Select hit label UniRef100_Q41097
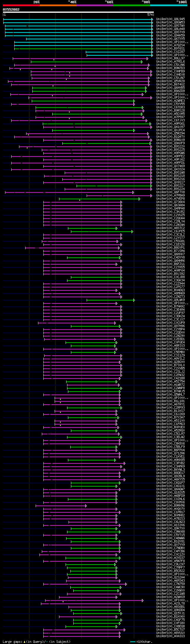Screen dimensions: 190x644 pos(170,127)
